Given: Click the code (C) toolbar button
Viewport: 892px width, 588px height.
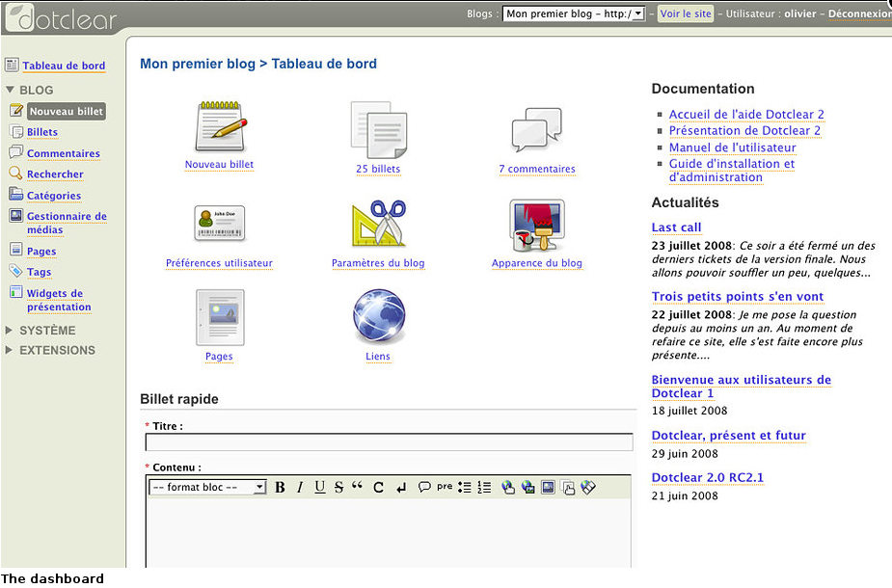Looking at the screenshot, I should click(378, 488).
